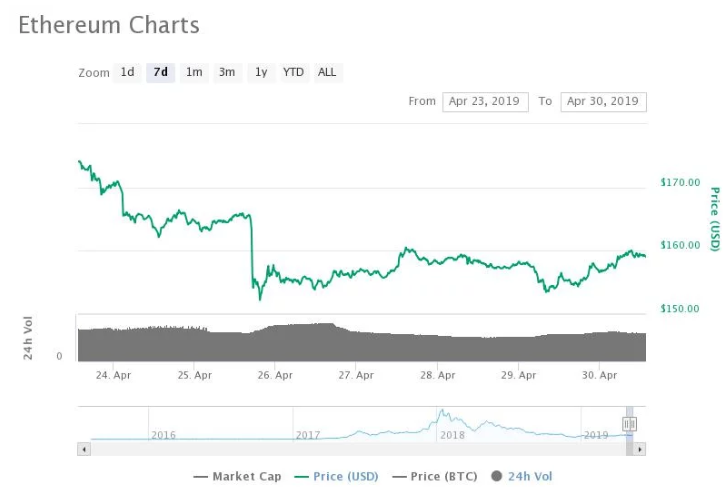Switch zoom to 1m
Image resolution: width=723 pixels, height=487 pixels.
194,72
